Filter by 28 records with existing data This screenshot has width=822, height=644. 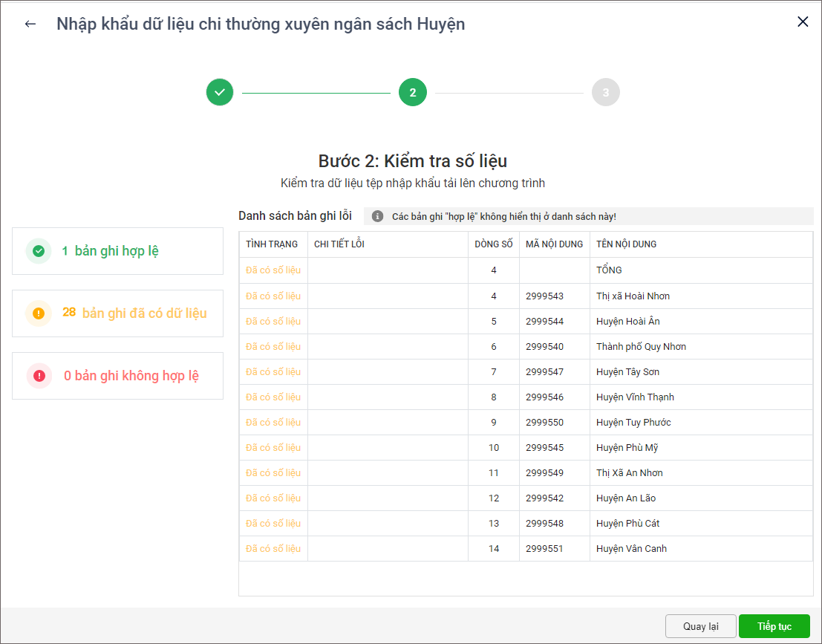pos(134,313)
